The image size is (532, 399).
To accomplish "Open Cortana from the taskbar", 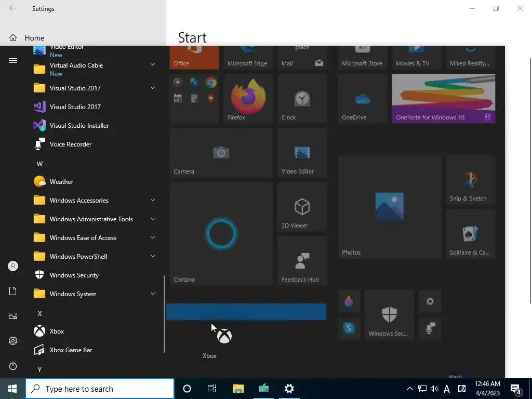I will coord(187,389).
